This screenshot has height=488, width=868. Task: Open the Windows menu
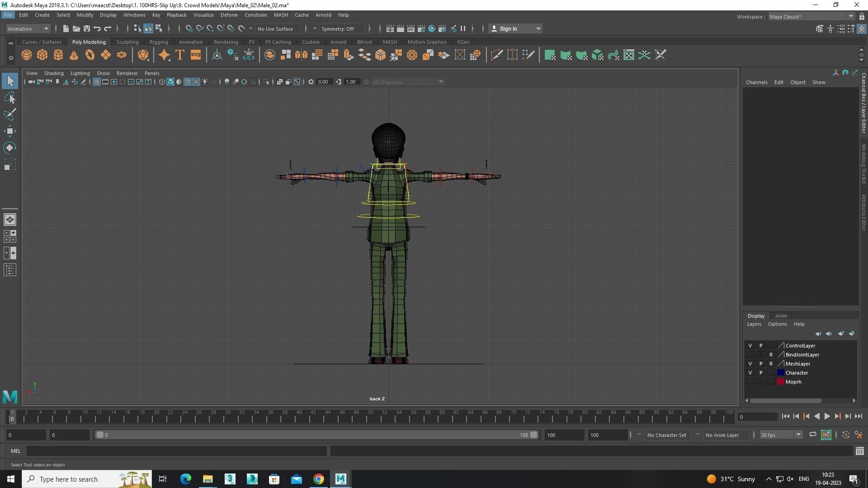coord(134,15)
